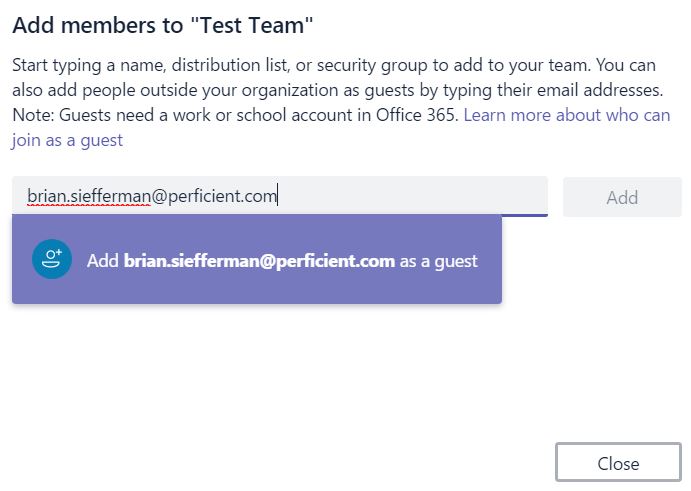Select the Add as a guest suggestion
The height and width of the screenshot is (491, 691).
coord(257,259)
